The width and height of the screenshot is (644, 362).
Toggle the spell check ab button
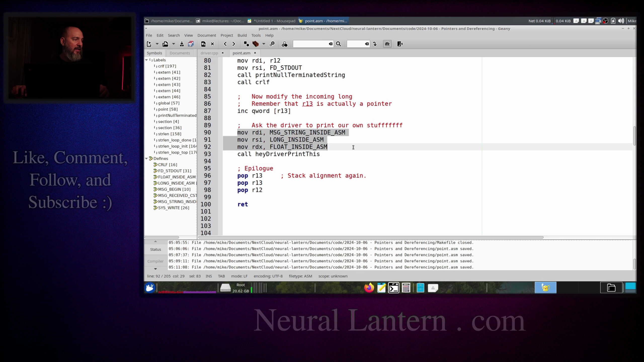[x=387, y=44]
